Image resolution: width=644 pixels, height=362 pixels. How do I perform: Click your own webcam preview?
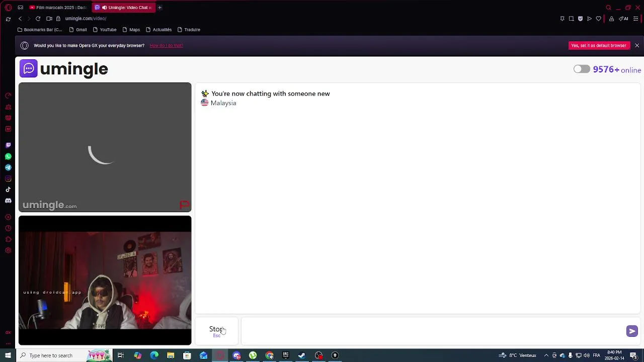(x=105, y=281)
